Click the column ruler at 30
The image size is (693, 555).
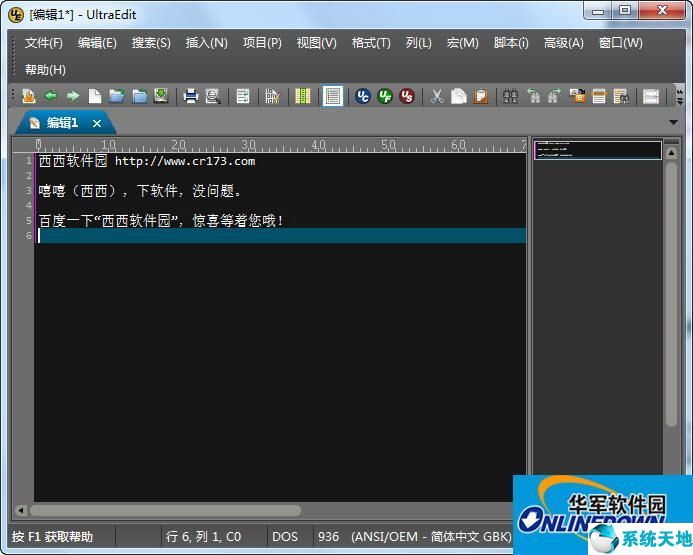pos(248,145)
